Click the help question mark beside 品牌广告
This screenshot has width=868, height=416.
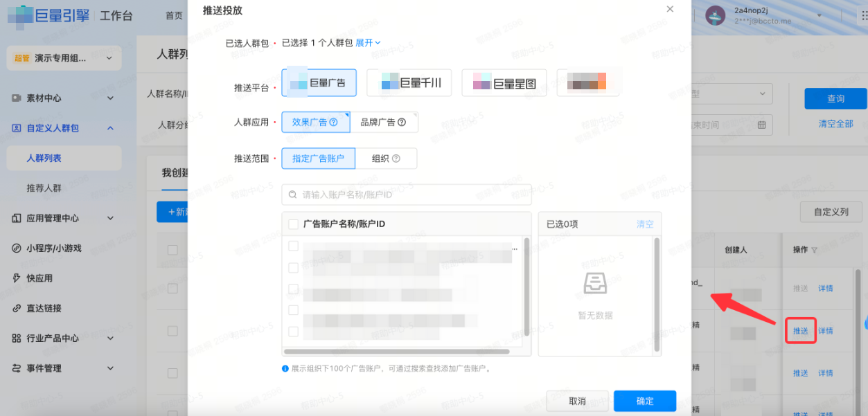tap(402, 122)
